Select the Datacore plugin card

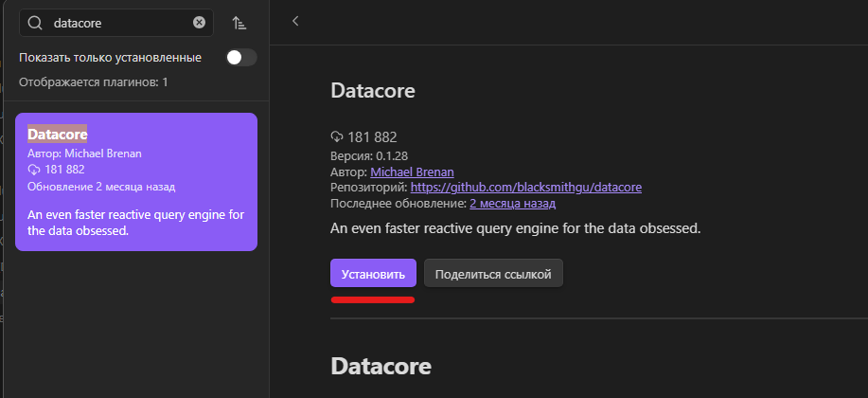point(136,182)
